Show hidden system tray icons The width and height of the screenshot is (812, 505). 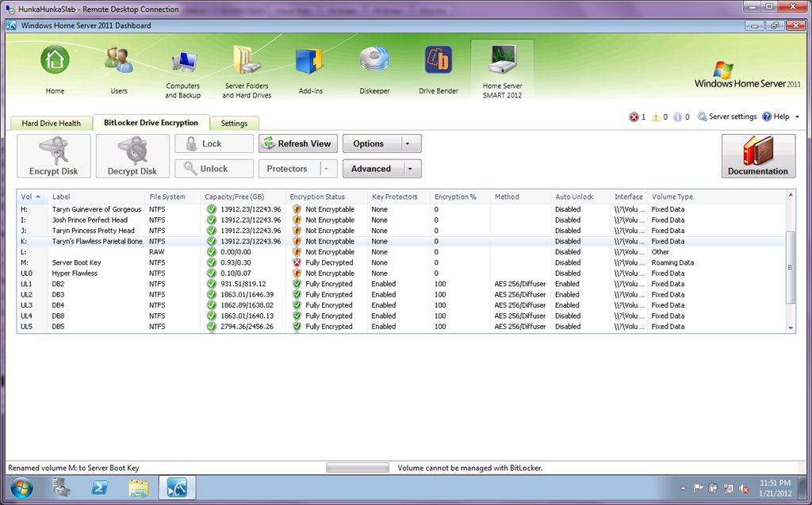(x=683, y=488)
